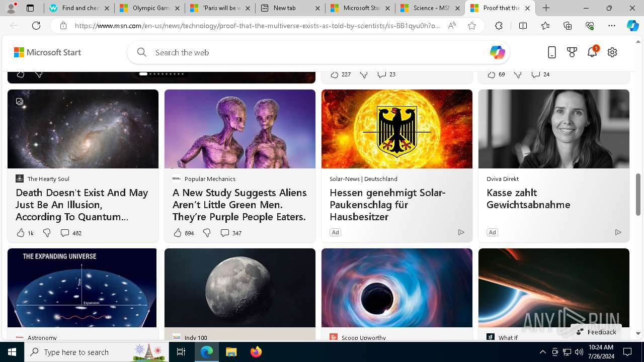This screenshot has height=362, width=644.
Task: Open browser Favorites list
Action: pyautogui.click(x=545, y=26)
